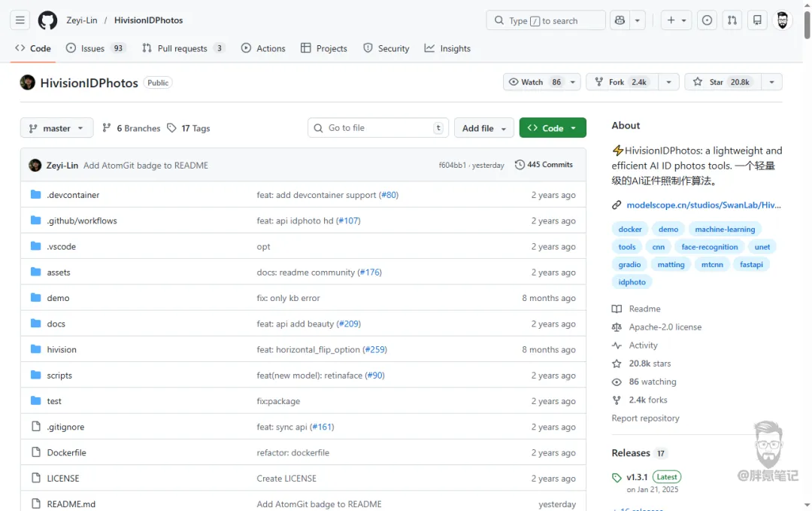Switch to the Code tab
812x511 pixels.
point(33,48)
